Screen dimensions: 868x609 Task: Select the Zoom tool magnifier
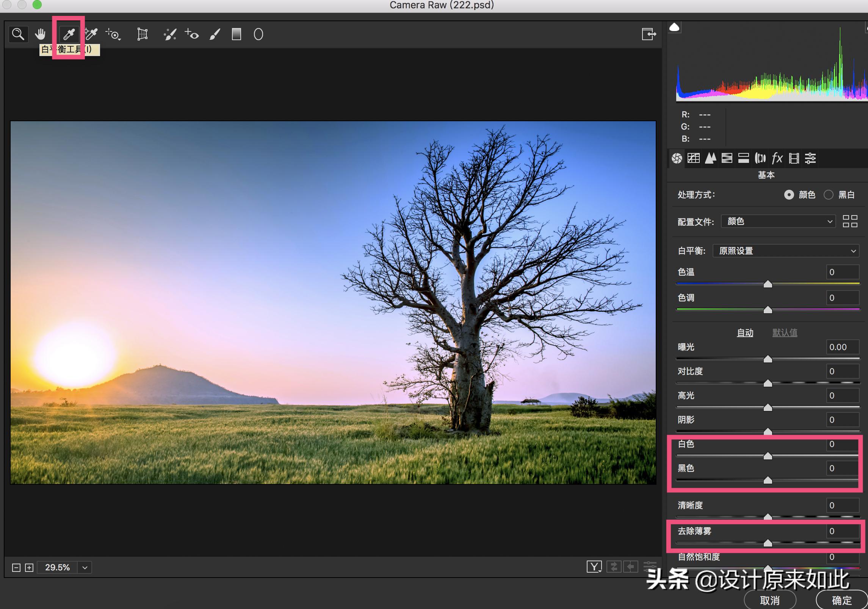point(18,34)
